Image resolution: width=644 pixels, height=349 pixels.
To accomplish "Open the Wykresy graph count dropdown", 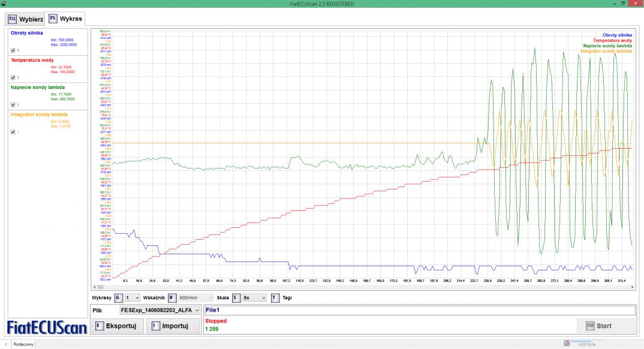I will (133, 297).
